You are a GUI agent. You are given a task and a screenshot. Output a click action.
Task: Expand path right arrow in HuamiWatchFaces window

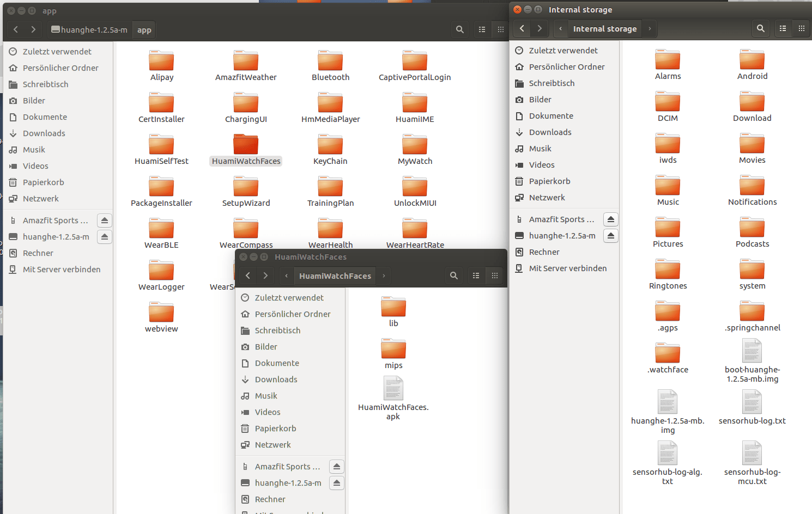point(384,276)
